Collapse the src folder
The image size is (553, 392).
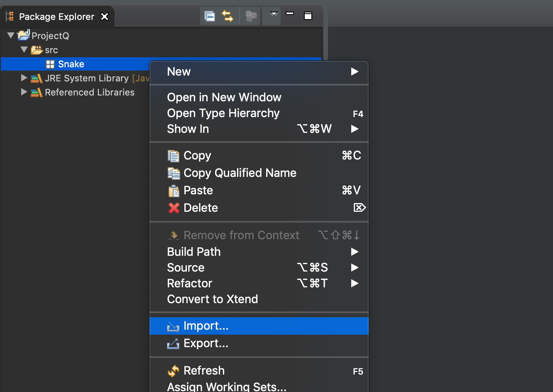[x=24, y=50]
